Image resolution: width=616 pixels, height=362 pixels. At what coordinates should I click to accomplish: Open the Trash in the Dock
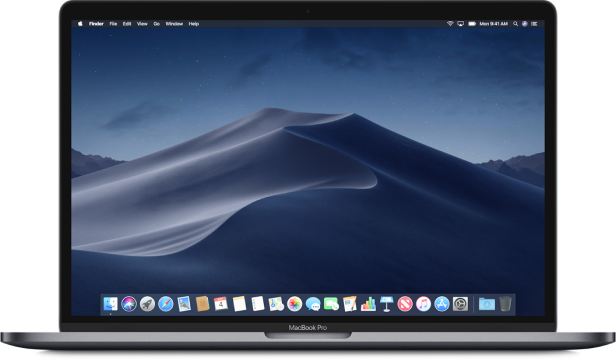(x=505, y=304)
